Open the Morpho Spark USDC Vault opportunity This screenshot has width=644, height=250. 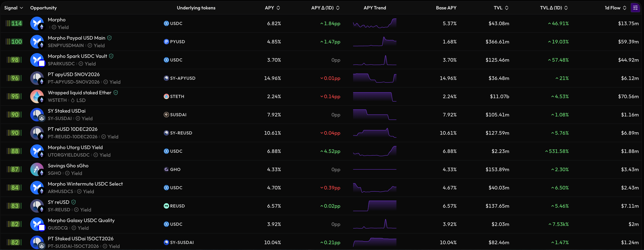pyautogui.click(x=77, y=56)
